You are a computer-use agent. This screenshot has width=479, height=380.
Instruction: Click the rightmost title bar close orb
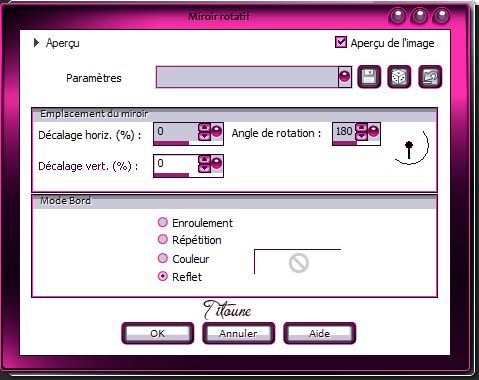pos(442,15)
